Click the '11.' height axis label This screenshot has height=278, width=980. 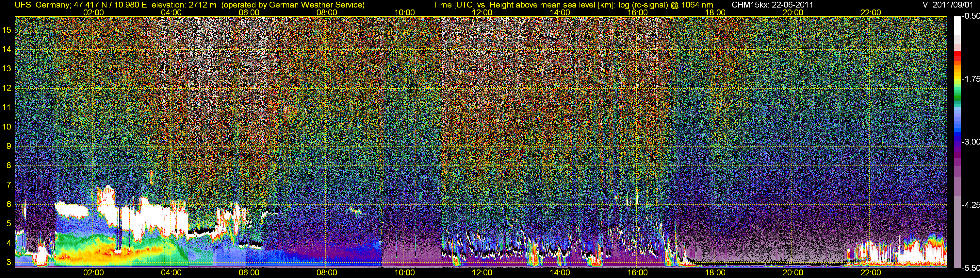[x=8, y=107]
